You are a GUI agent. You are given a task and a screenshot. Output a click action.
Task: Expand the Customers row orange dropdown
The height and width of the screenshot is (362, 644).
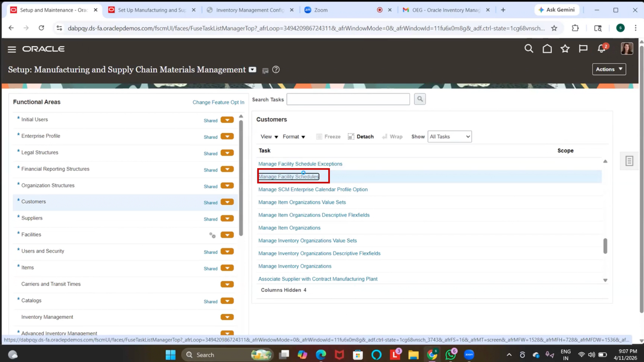click(227, 202)
